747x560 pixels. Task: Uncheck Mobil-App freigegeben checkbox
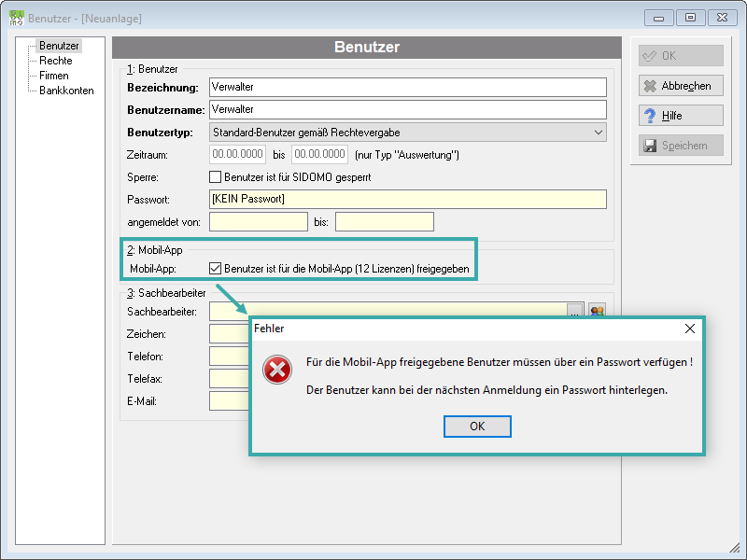216,269
